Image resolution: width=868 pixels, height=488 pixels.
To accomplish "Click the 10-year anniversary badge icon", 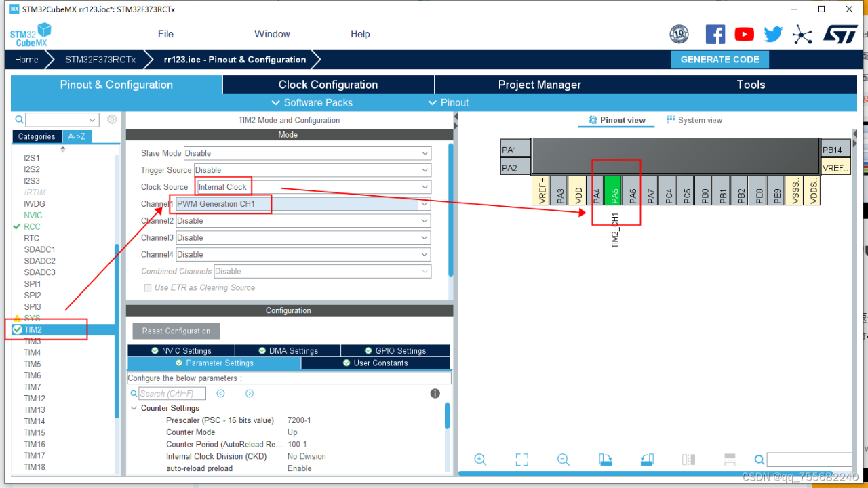I will coord(679,34).
